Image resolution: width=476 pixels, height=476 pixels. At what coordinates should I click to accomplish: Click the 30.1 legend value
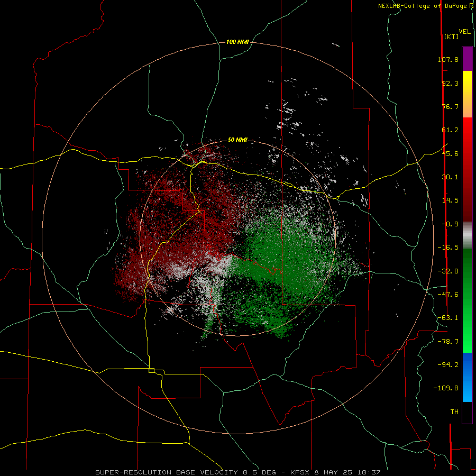(450, 177)
